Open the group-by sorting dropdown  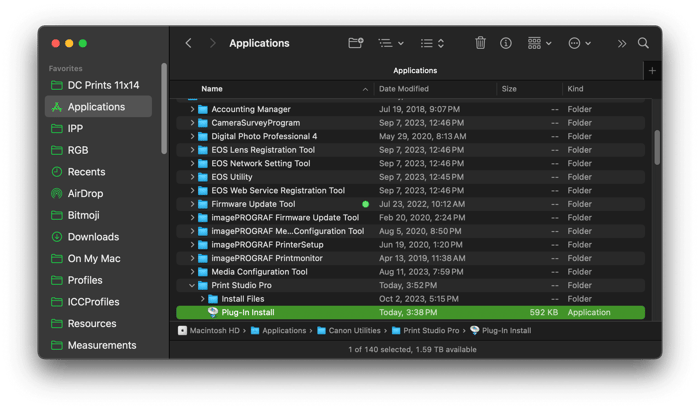pyautogui.click(x=432, y=43)
